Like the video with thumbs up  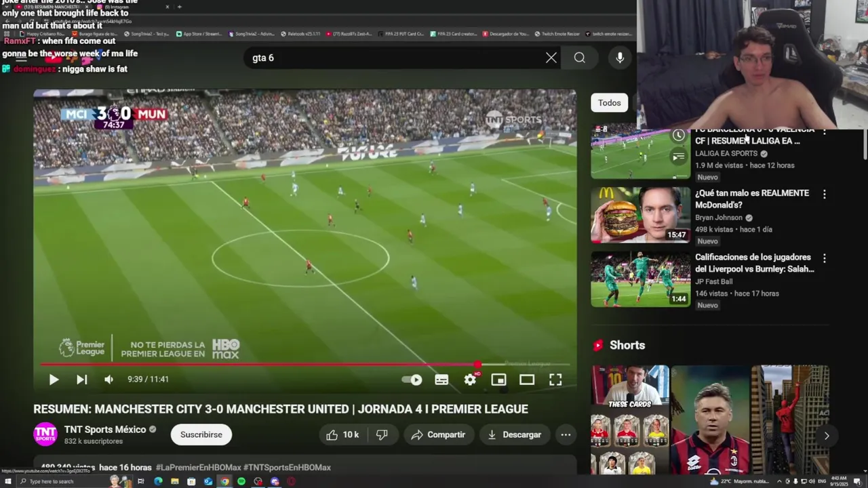click(x=342, y=434)
